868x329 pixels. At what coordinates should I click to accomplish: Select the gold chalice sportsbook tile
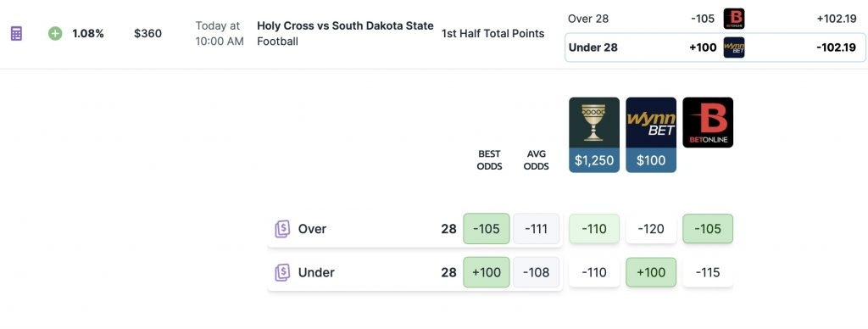594,135
